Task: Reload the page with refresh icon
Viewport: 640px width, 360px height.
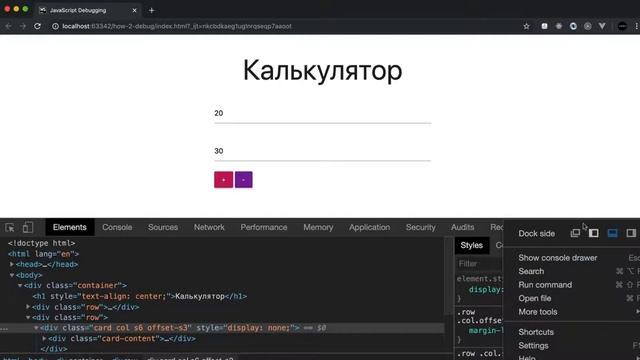Action: coord(38,26)
